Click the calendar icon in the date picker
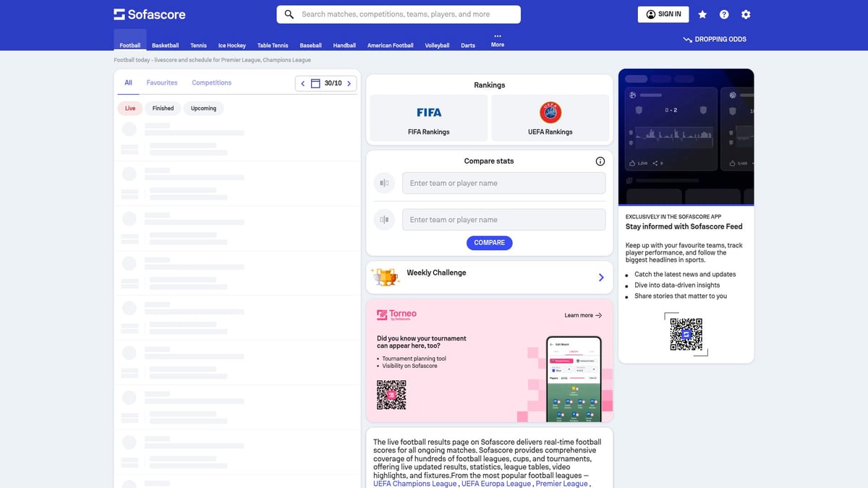Viewport: 868px width, 488px height. pos(315,82)
